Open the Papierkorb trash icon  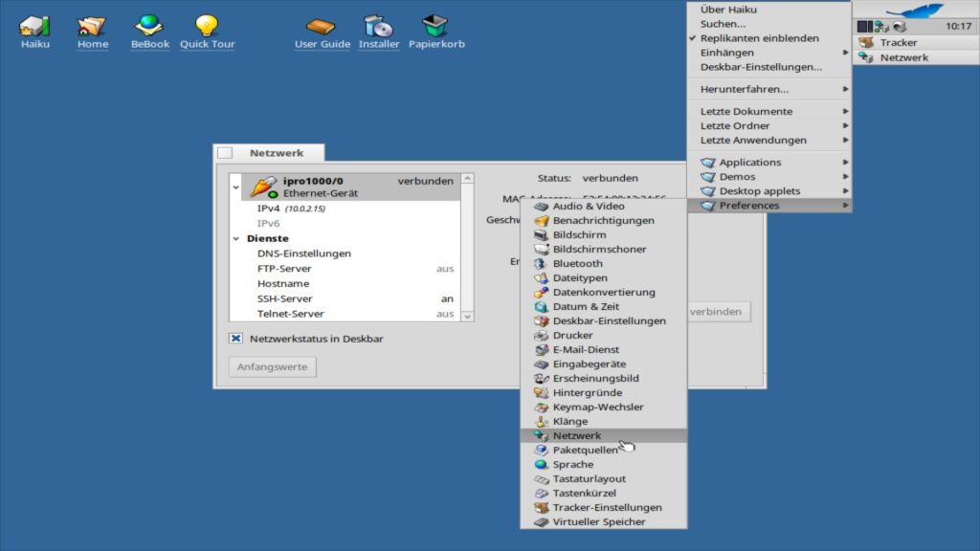pyautogui.click(x=436, y=32)
